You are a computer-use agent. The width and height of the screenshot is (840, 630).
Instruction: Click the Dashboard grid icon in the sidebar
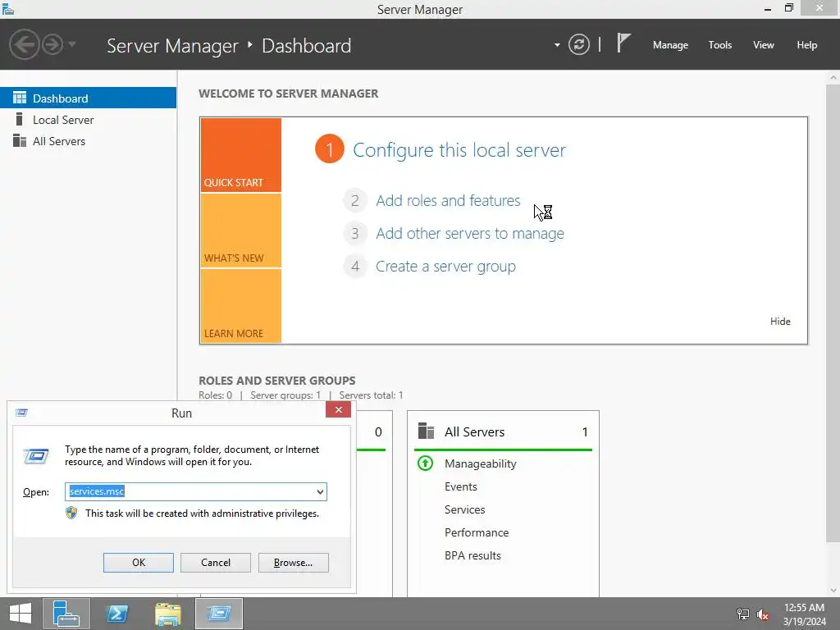(20, 98)
